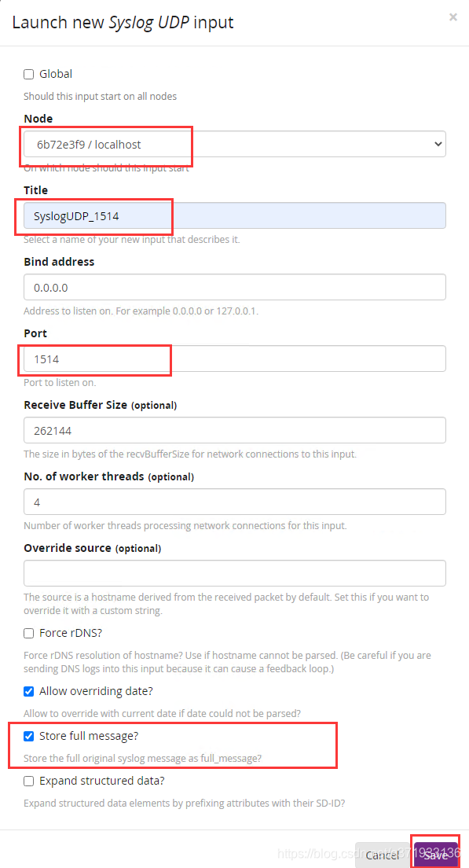Click the Cancel button
This screenshot has height=868, width=469.
(383, 855)
